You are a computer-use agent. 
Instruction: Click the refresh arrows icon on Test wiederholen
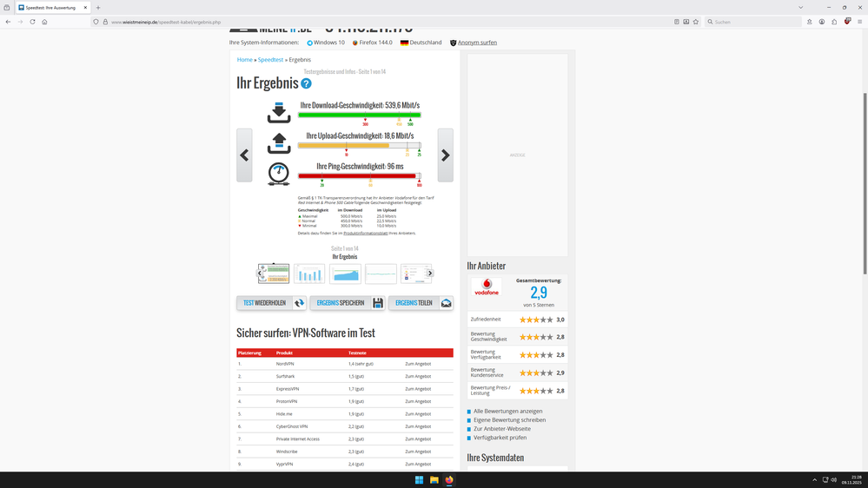(299, 303)
